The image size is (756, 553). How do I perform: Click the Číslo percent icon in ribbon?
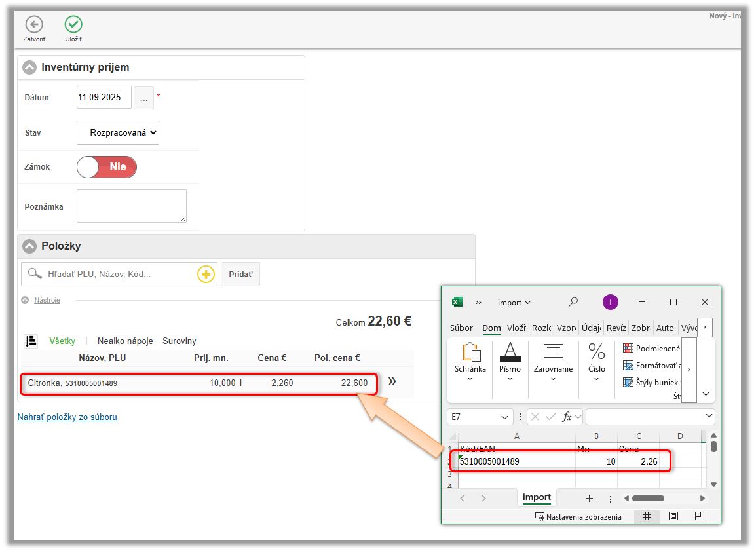[x=596, y=352]
